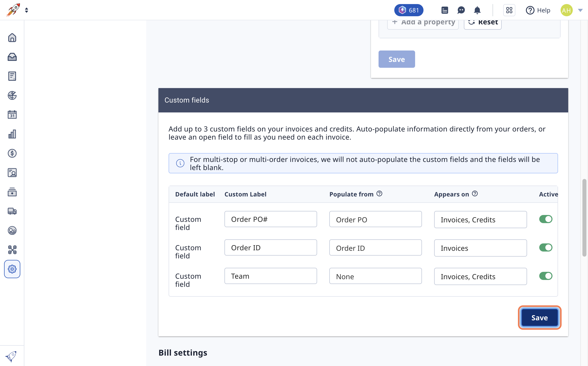588x366 pixels.
Task: Edit the Order PO# custom label field
Action: [x=271, y=219]
